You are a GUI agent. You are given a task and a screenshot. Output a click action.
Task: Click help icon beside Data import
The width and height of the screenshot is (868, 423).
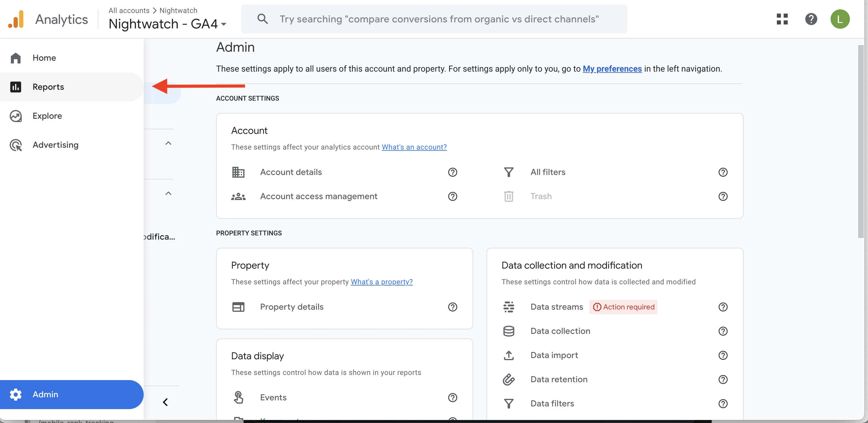pyautogui.click(x=723, y=355)
